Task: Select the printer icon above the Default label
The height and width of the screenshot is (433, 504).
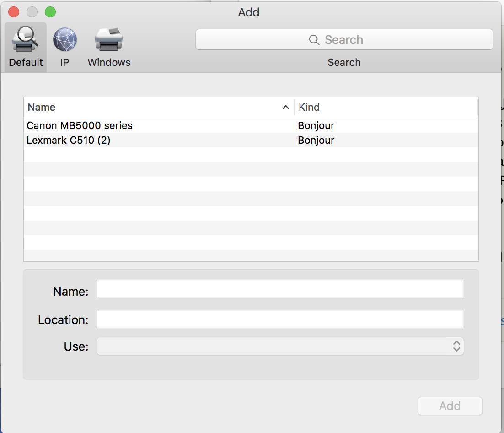Action: coord(25,39)
